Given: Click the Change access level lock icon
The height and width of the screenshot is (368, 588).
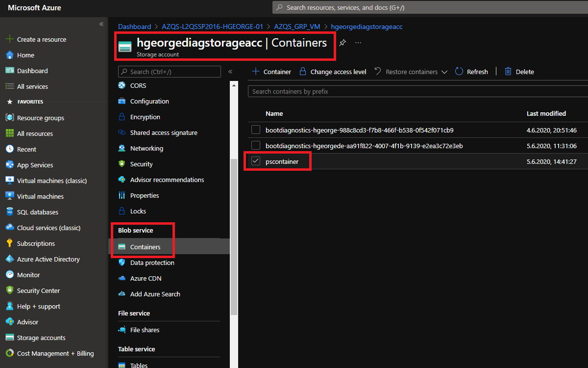Looking at the screenshot, I should click(x=303, y=72).
